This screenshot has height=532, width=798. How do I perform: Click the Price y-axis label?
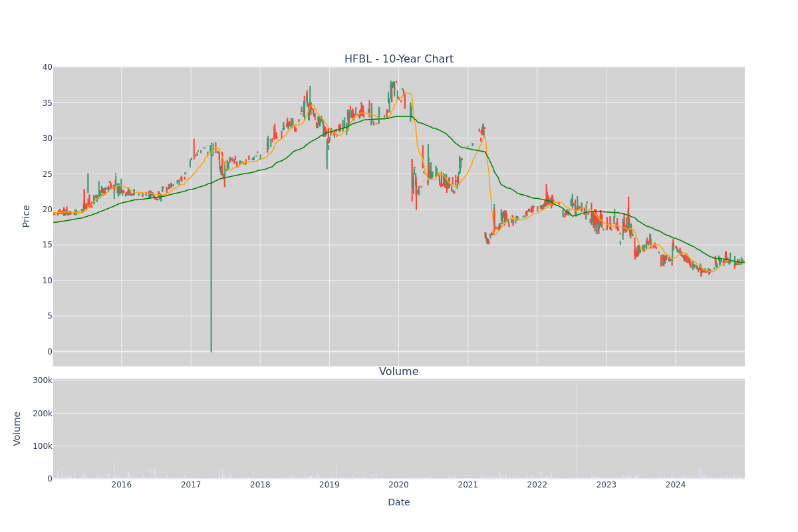(27, 216)
